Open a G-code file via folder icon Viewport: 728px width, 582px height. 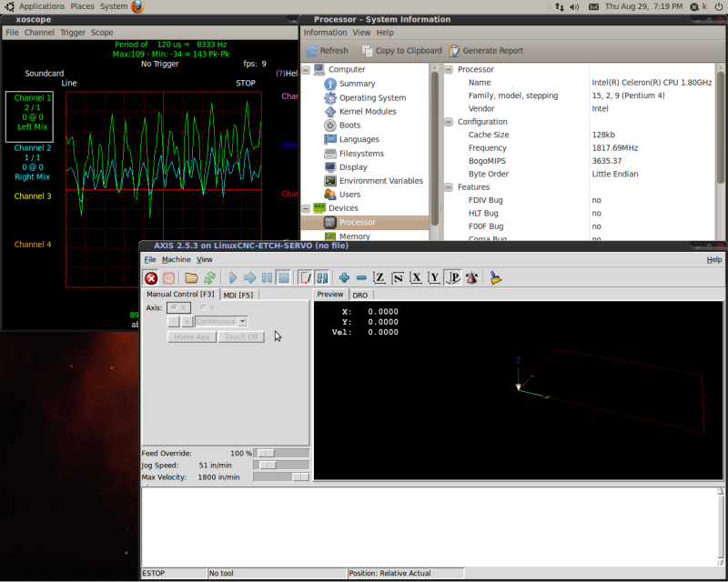191,278
